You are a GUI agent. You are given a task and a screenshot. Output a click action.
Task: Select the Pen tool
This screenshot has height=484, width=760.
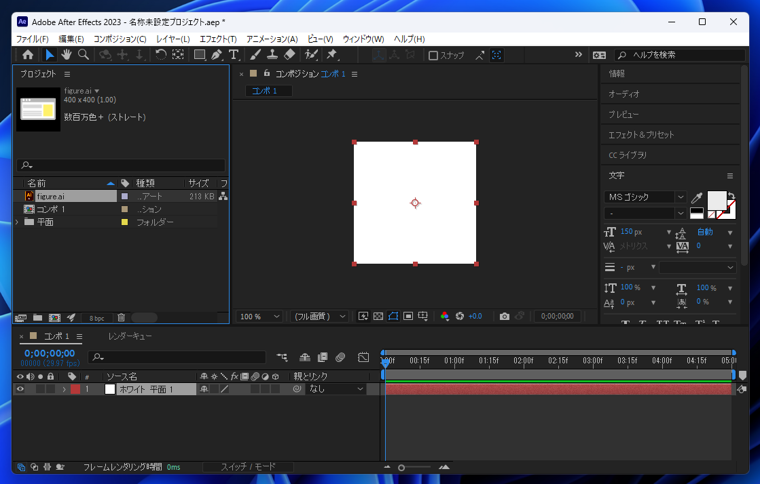click(217, 55)
